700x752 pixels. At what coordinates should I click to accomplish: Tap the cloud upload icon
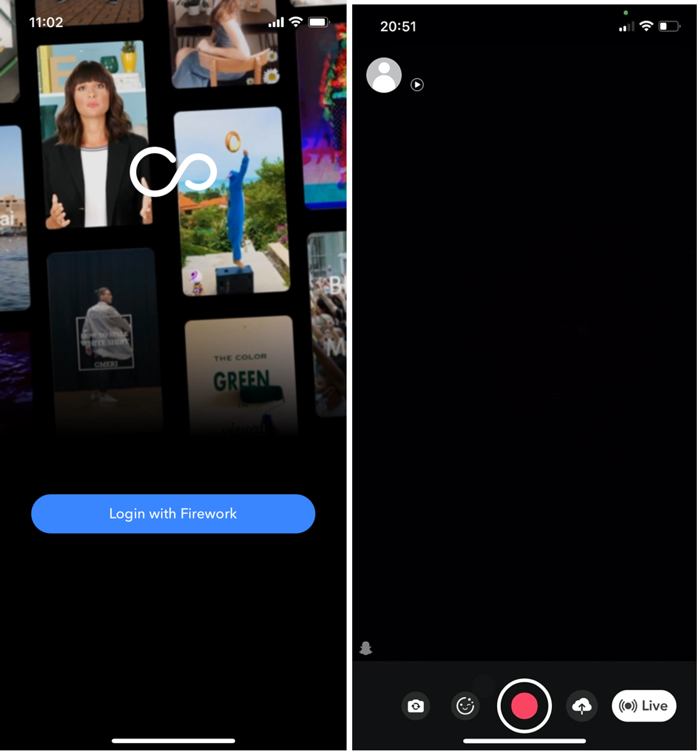[x=581, y=706]
